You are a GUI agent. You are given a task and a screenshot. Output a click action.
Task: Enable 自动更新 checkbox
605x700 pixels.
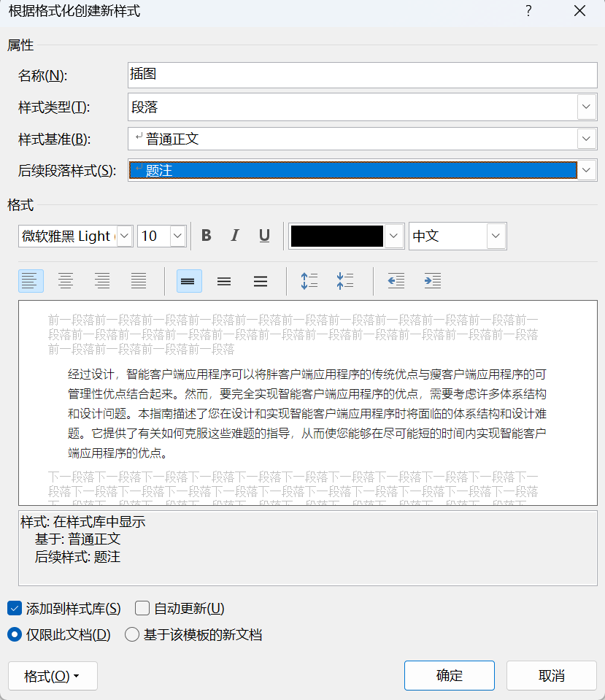142,608
